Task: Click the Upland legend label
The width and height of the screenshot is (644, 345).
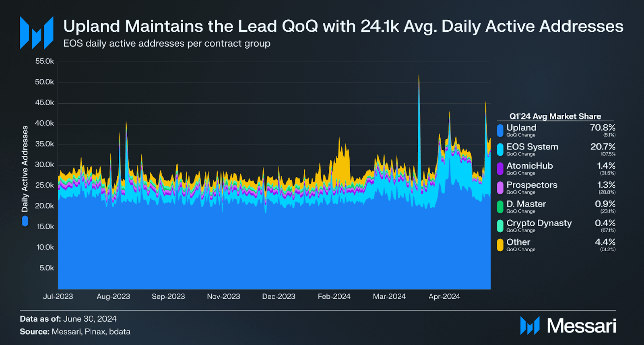Action: coord(521,128)
